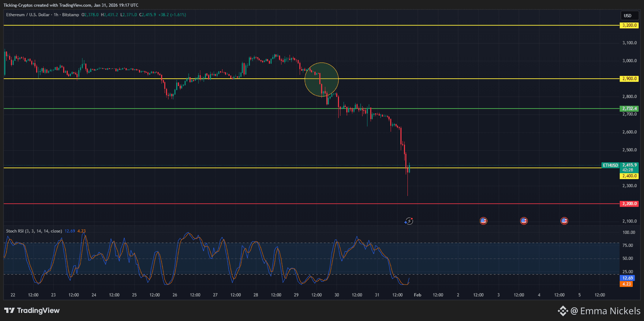This screenshot has width=644, height=321.
Task: Click the date label 24 on the time axis
Action: point(94,295)
